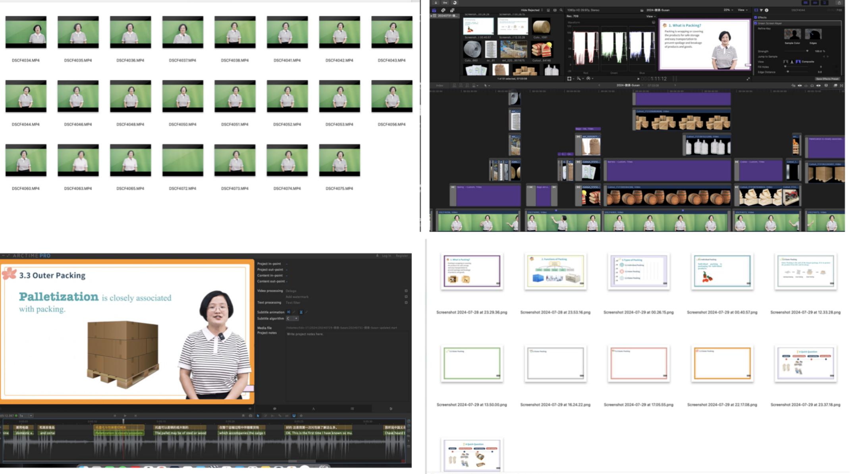Toggle the Delogo video processing checkbox
Image resolution: width=868 pixels, height=474 pixels.
coord(406,291)
